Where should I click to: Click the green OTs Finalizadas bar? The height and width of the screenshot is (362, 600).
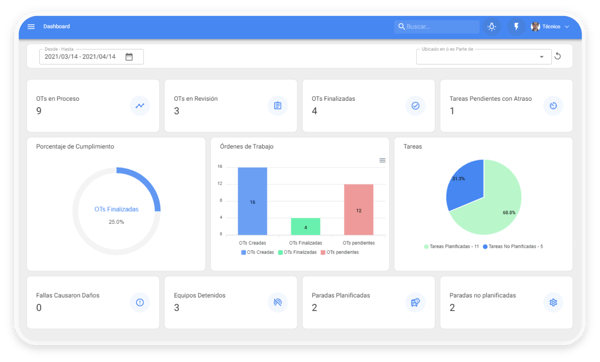(305, 227)
